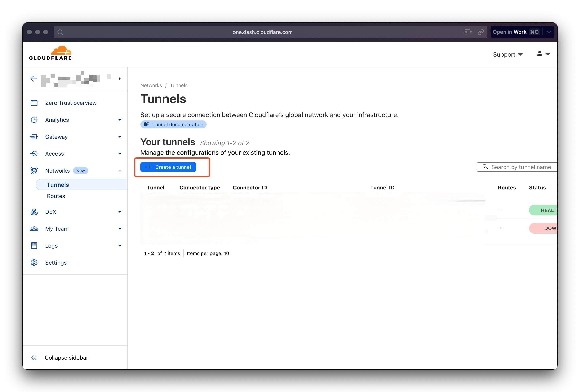Click the DOWN status badge
580x392 pixels.
[543, 229]
